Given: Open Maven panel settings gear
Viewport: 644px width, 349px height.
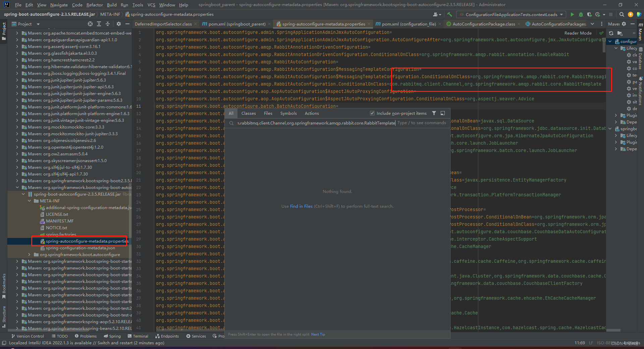Looking at the screenshot, I should (x=624, y=24).
